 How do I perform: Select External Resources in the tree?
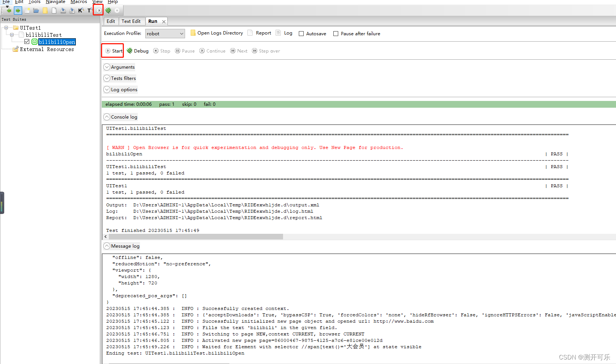point(47,49)
